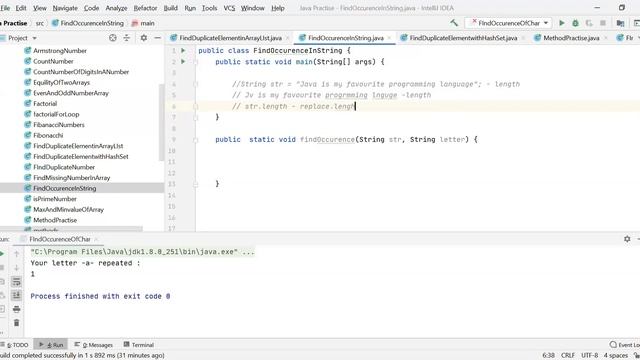Open the Analyze menu
This screenshot has width=640, height=360.
116,8
